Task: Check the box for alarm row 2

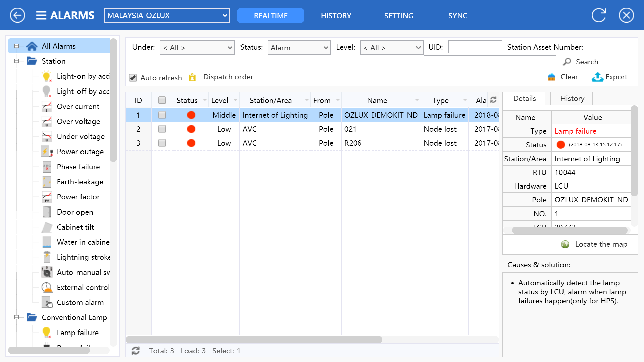Action: click(162, 129)
